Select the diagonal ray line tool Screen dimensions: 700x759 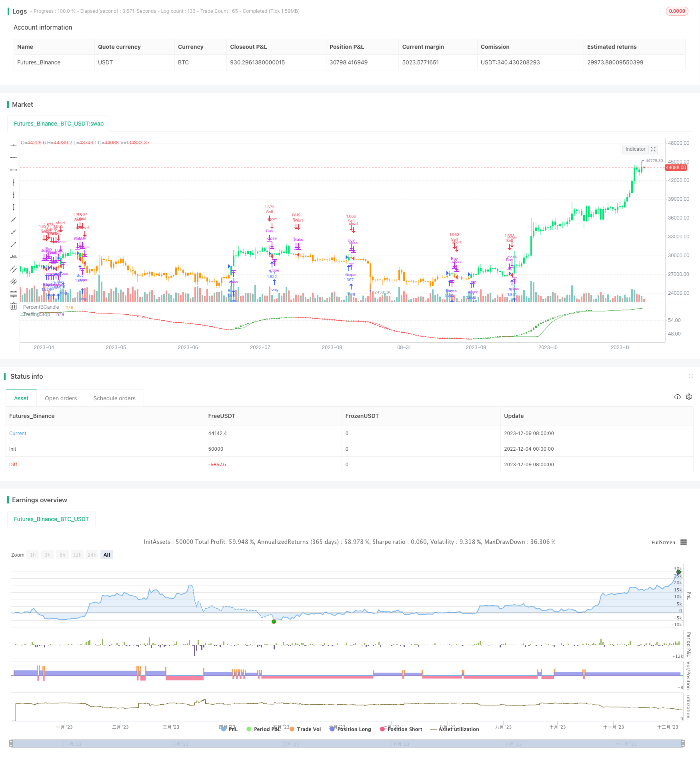pos(14,232)
